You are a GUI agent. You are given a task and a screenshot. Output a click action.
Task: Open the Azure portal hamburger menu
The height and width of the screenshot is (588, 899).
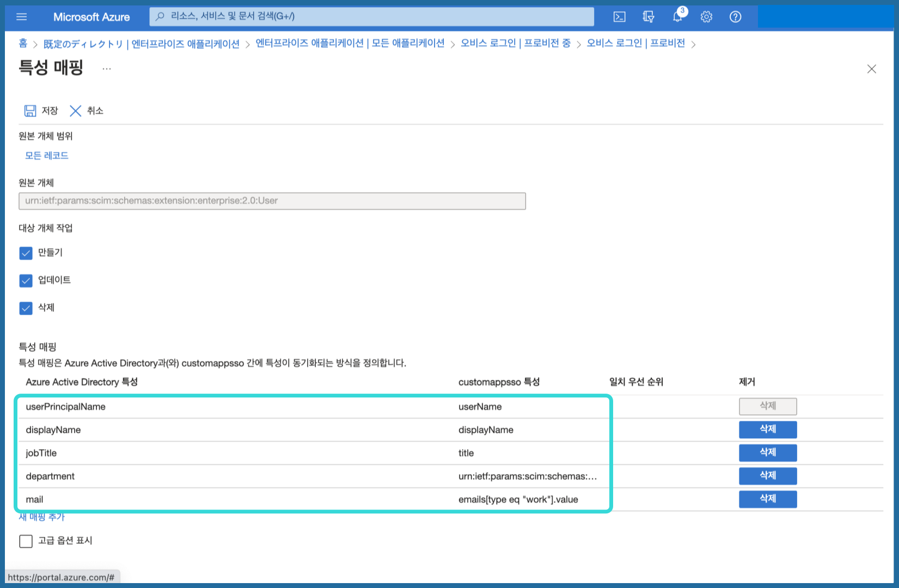[x=22, y=17]
